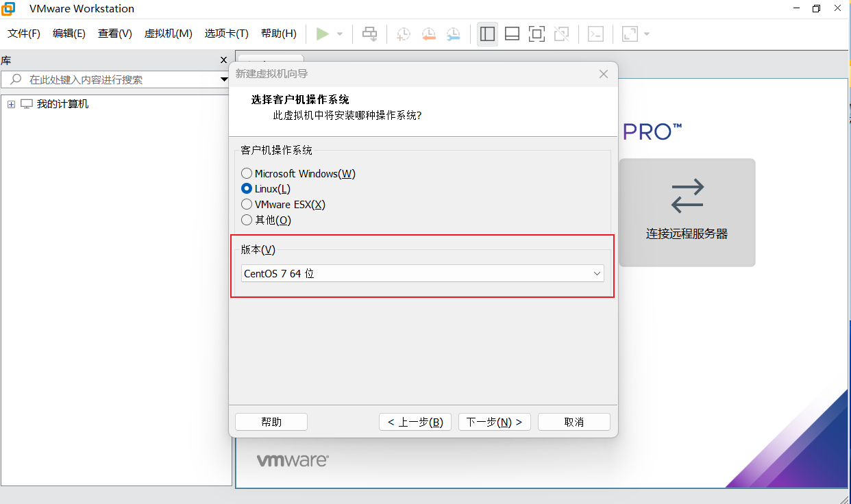This screenshot has height=504, width=851.
Task: Open the CentOS 7 64 位 version dropdown
Action: (422, 273)
